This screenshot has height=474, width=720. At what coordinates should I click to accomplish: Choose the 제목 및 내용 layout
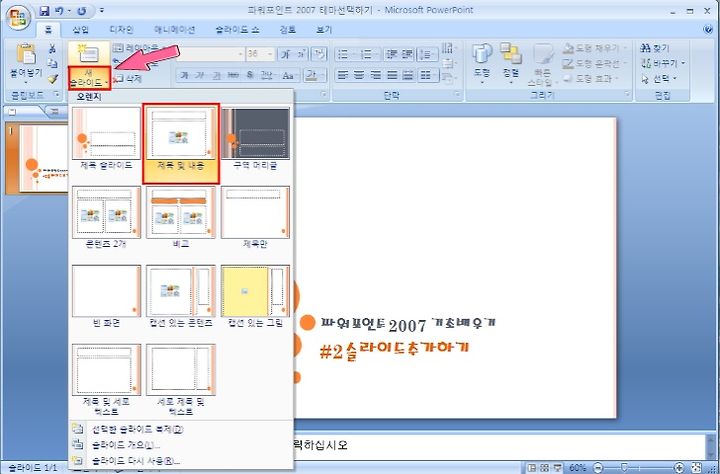(x=181, y=143)
